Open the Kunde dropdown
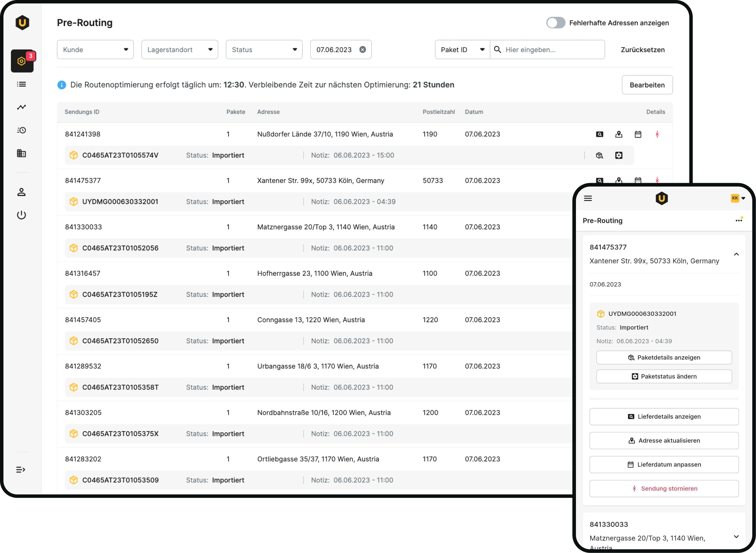The width and height of the screenshot is (756, 553). [x=95, y=49]
